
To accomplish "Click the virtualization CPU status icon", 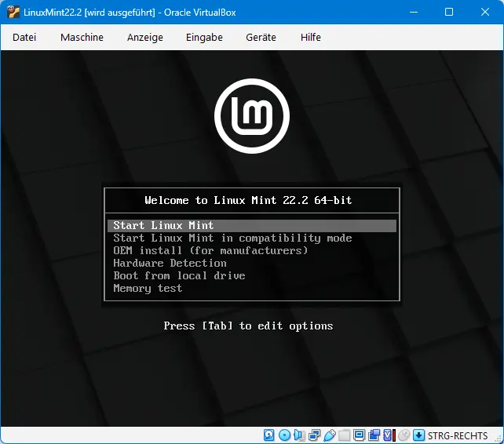I will click(389, 435).
